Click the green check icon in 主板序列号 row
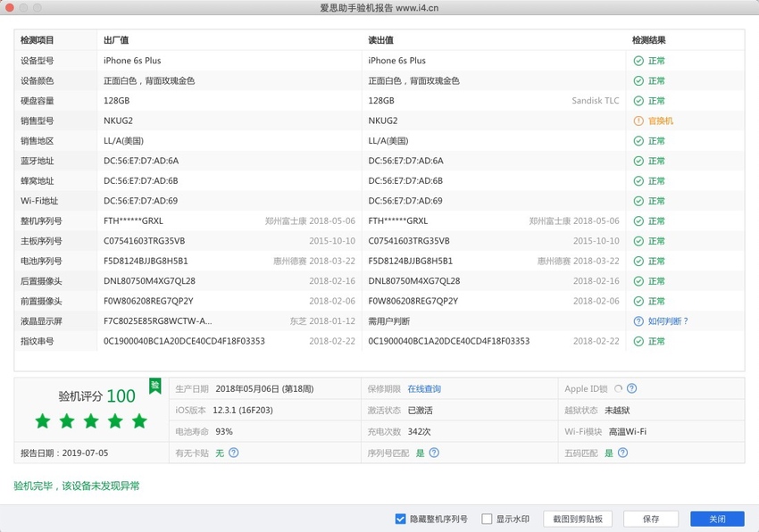This screenshot has width=759, height=532. click(x=638, y=241)
